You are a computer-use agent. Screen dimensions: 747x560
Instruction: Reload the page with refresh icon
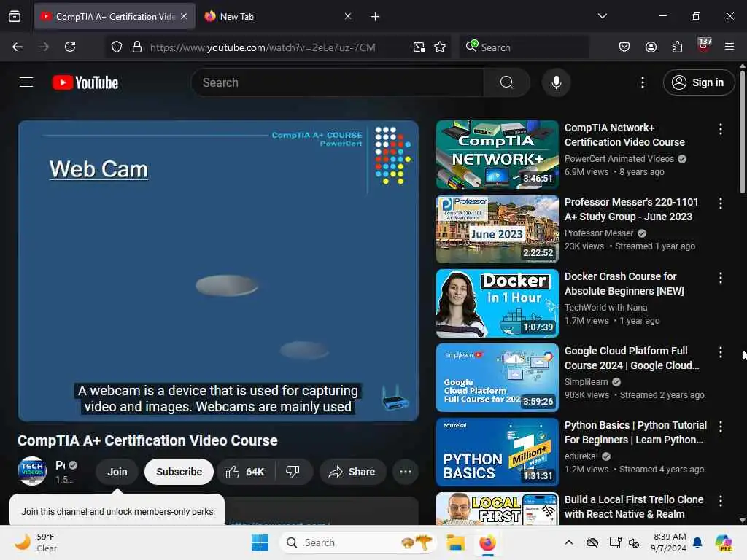point(70,47)
